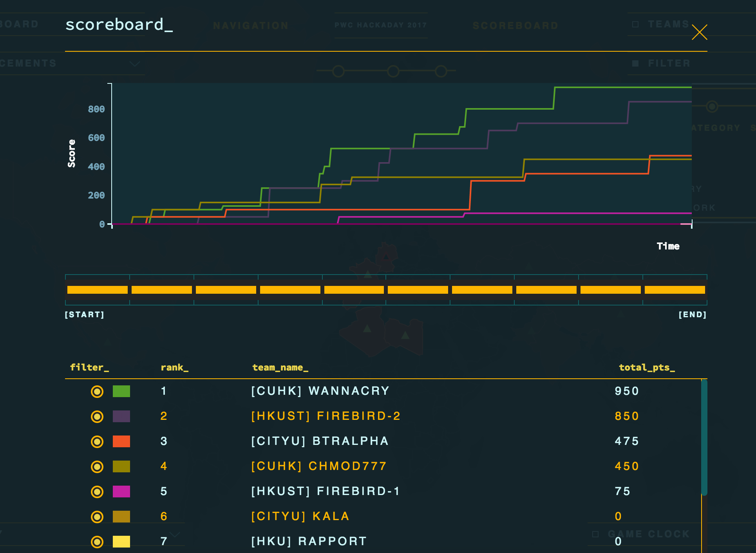Toggle the GAME CLOCK checkbox in background
This screenshot has width=756, height=553.
coord(595,534)
